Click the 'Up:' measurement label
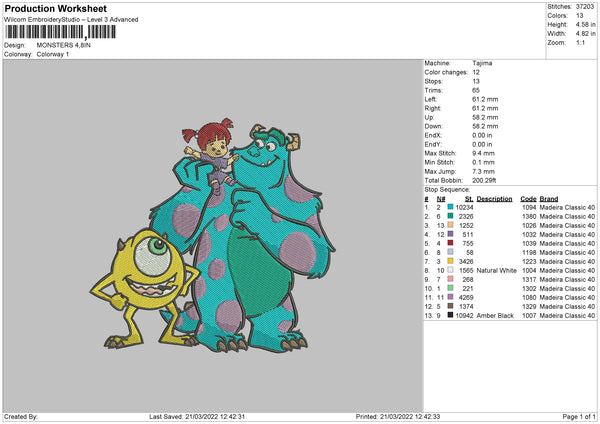Screen dimensions: 600x424 pos(429,117)
